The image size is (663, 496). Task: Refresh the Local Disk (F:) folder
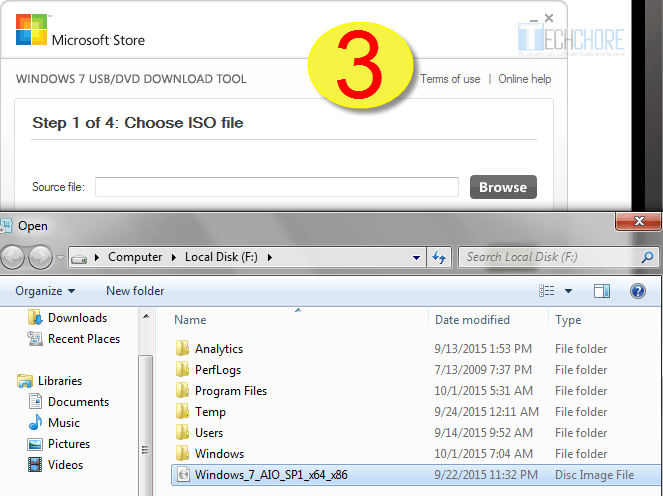point(439,257)
